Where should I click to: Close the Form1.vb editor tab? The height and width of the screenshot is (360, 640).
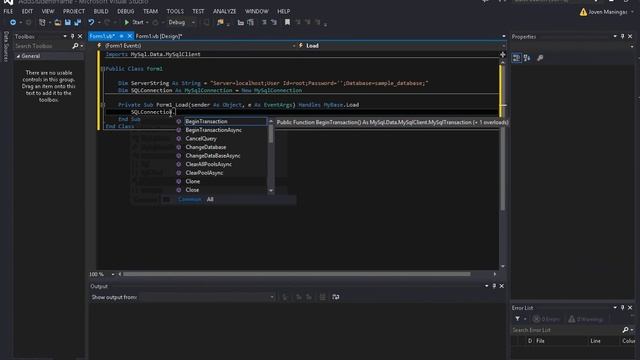pyautogui.click(x=130, y=36)
